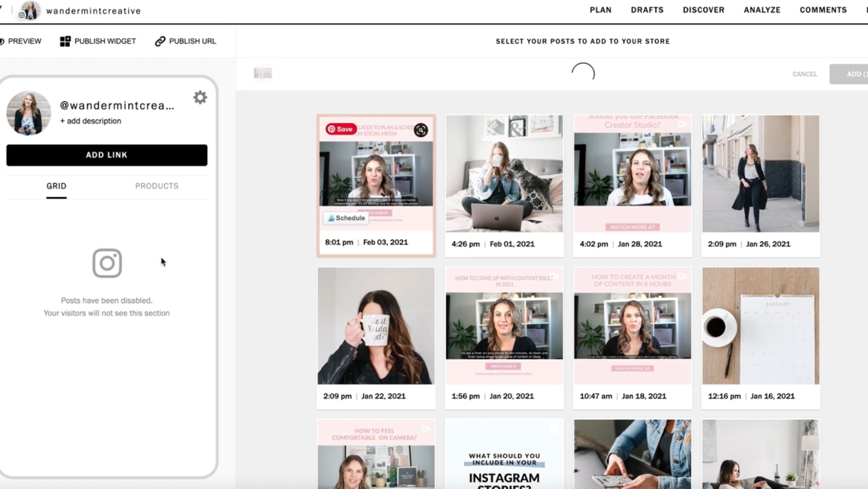Open the Discover page
This screenshot has width=868, height=489.
point(703,10)
